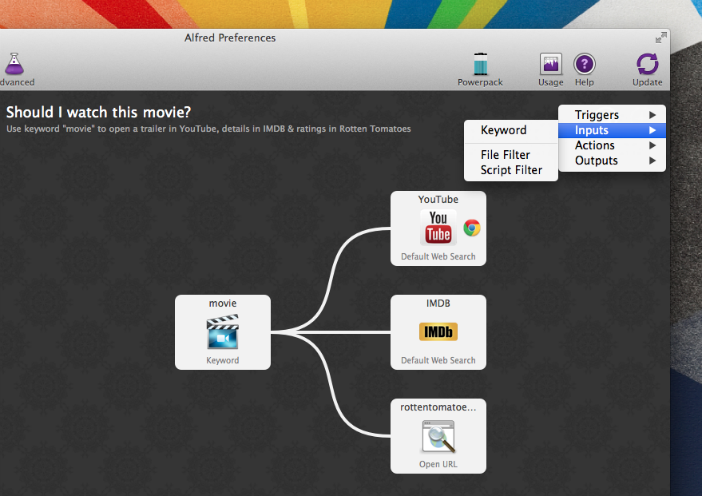This screenshot has height=496, width=702.
Task: Expand the Triggers submenu
Action: (x=612, y=115)
